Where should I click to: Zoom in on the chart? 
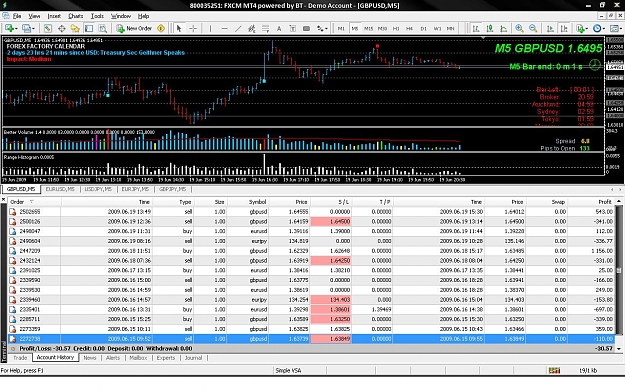tap(519, 28)
